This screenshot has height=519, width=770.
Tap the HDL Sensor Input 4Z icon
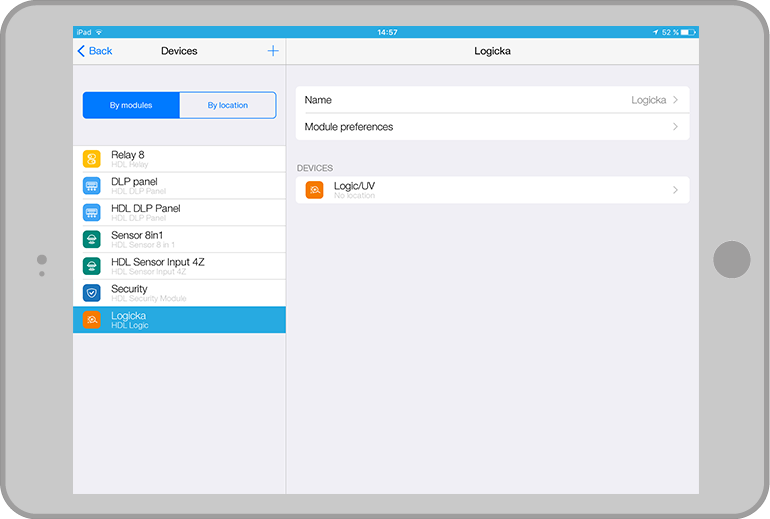click(x=92, y=266)
